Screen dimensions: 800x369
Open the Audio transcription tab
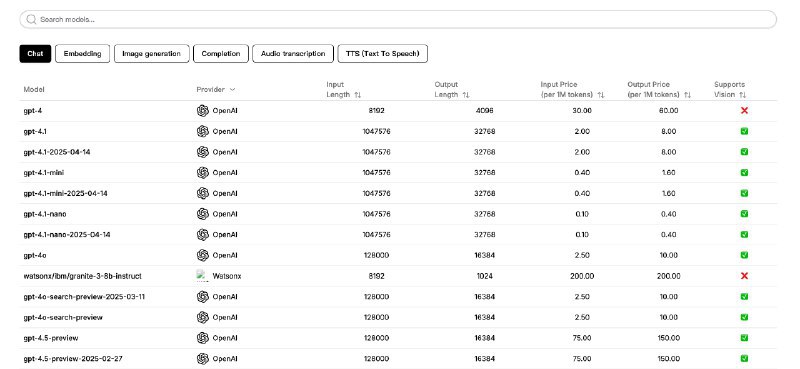293,54
